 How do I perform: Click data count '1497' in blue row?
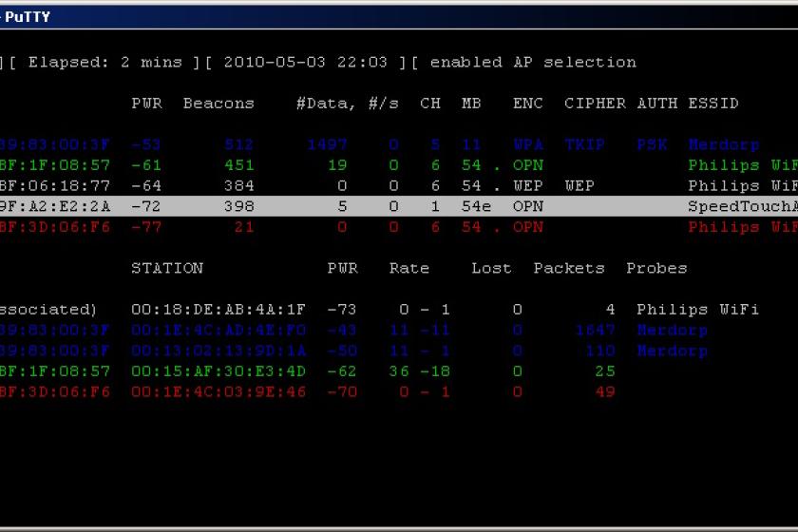click(x=327, y=144)
